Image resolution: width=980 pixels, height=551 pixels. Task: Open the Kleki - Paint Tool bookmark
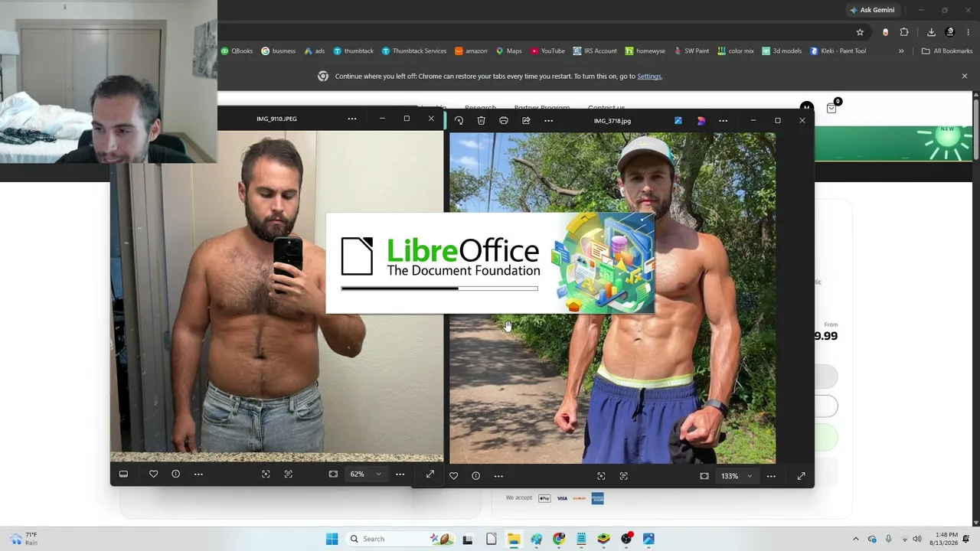[838, 51]
